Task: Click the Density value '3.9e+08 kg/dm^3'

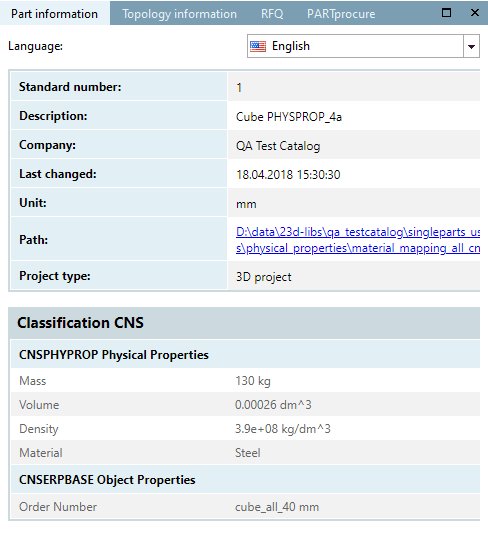Action: pos(283,429)
